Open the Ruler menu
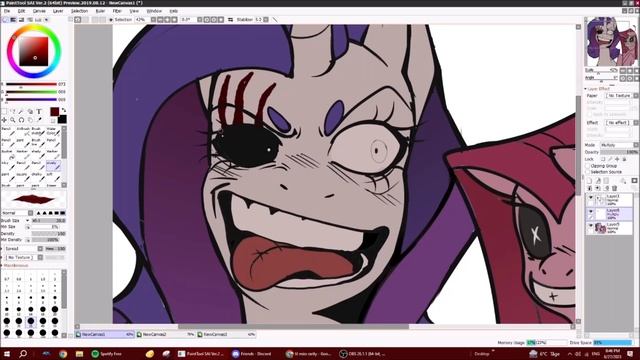 100,11
